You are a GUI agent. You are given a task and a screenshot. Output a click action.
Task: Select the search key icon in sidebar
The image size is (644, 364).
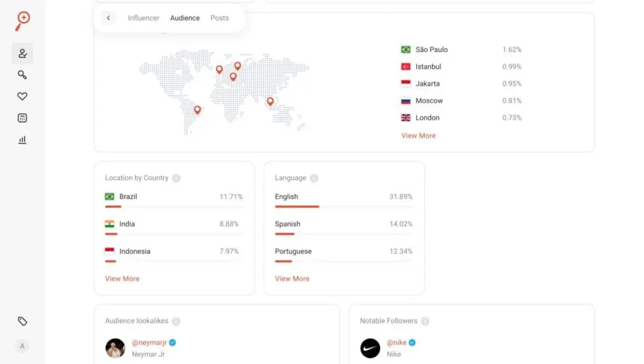tap(23, 75)
